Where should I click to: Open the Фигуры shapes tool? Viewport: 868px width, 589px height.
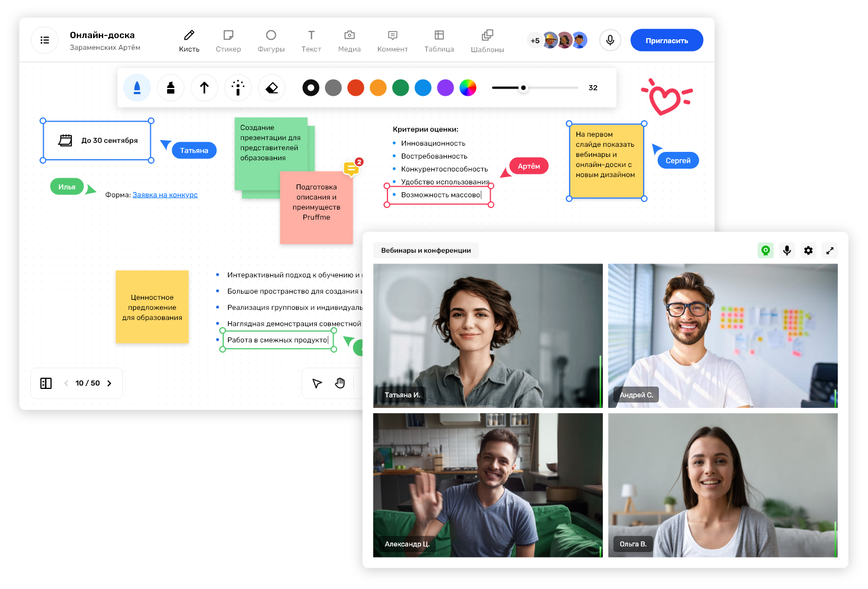271,41
